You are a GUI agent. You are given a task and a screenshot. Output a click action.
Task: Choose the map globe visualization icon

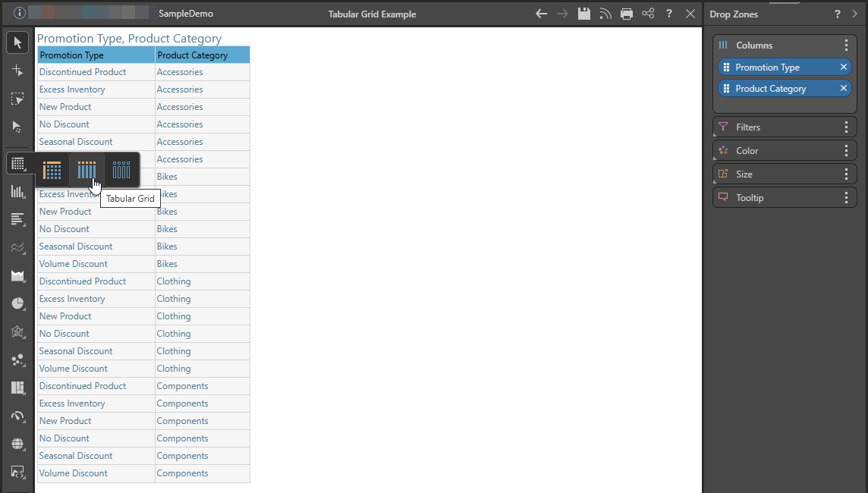(18, 444)
